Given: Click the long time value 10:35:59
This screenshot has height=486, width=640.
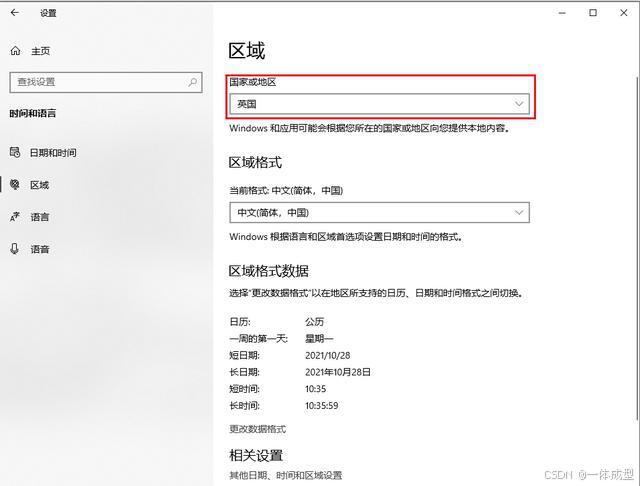Looking at the screenshot, I should [x=322, y=406].
